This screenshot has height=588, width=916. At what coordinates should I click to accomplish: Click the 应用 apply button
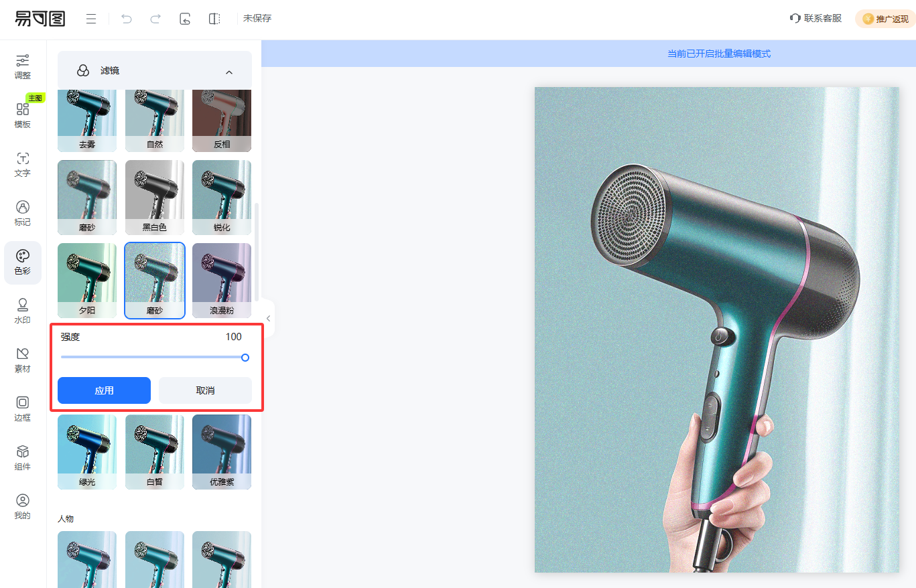[104, 390]
